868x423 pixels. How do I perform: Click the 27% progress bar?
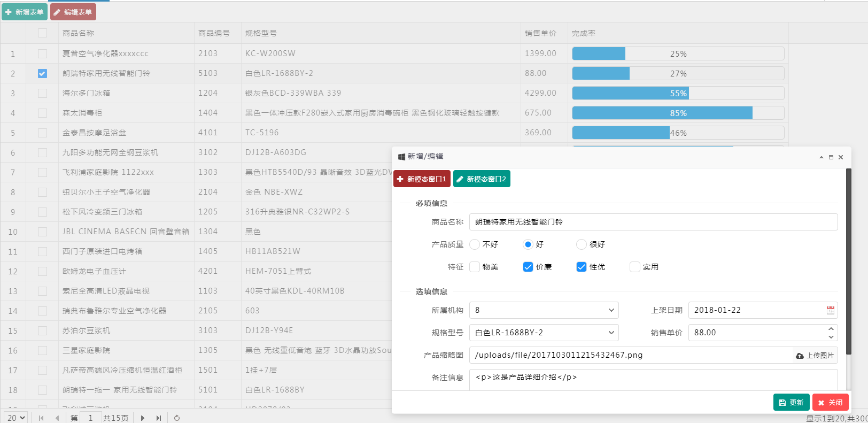tap(678, 73)
